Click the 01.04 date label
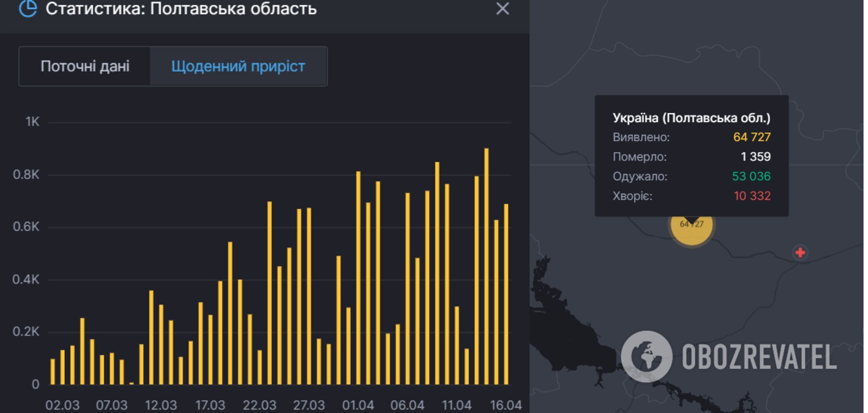Viewport: 868px width, 413px height. [x=358, y=405]
